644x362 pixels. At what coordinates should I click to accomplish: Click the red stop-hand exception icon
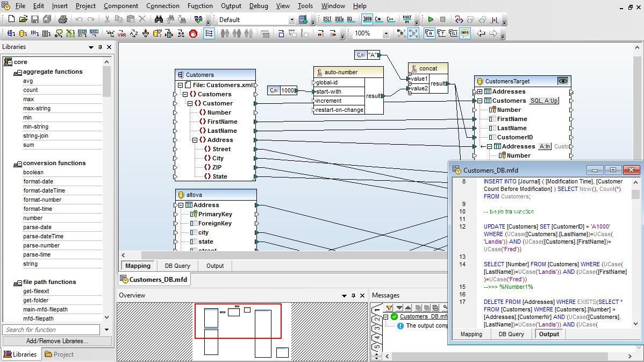coord(193,33)
